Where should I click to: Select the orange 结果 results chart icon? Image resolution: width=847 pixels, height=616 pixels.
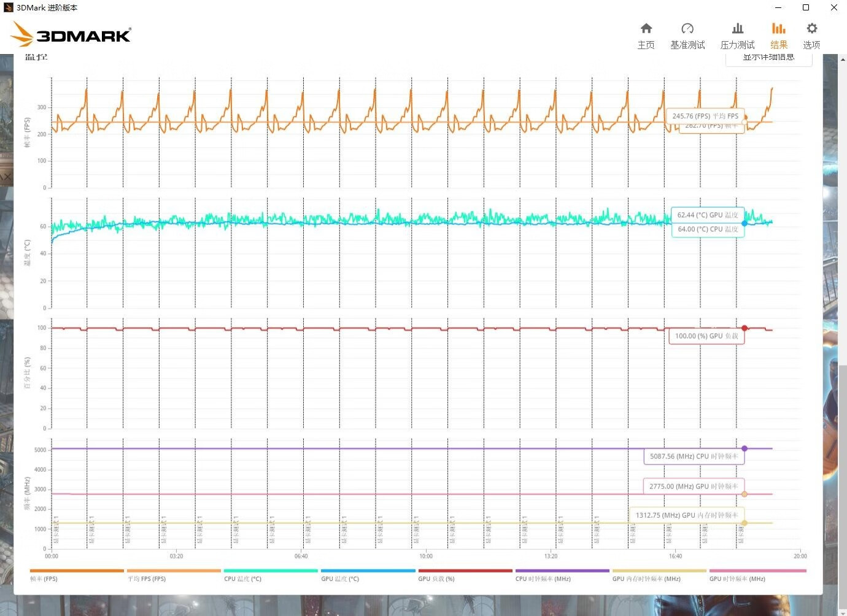click(x=779, y=35)
